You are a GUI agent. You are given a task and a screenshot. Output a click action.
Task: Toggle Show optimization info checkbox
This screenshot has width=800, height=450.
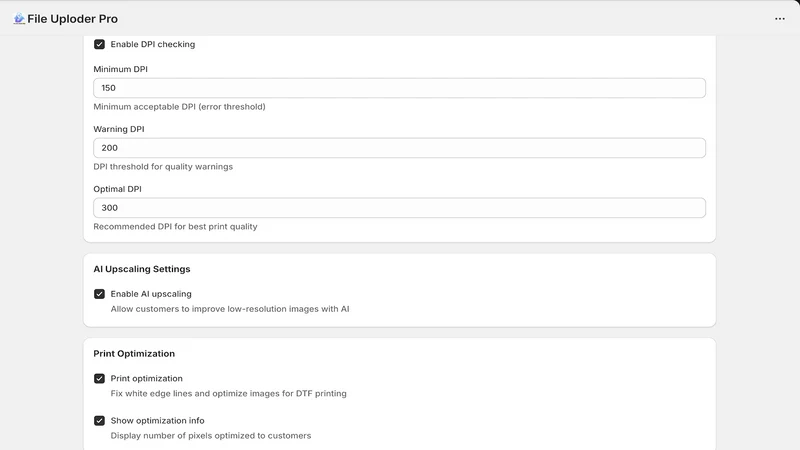[x=99, y=421]
